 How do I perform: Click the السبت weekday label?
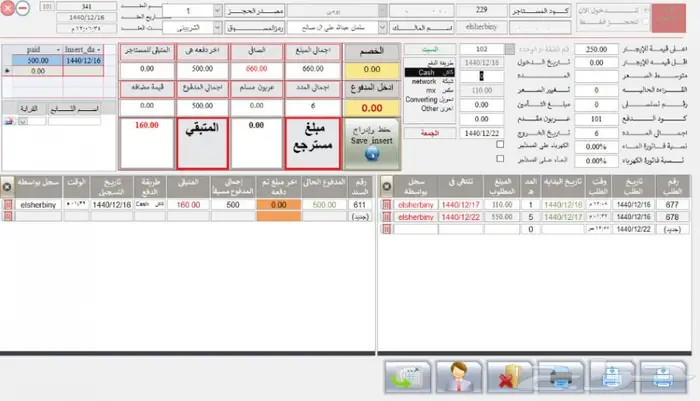tap(429, 49)
